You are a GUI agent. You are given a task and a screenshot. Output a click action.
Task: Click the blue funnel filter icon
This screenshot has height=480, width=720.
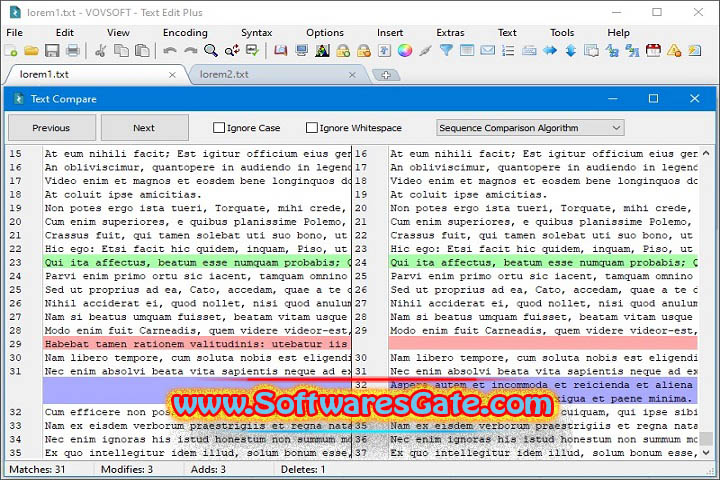click(x=446, y=51)
